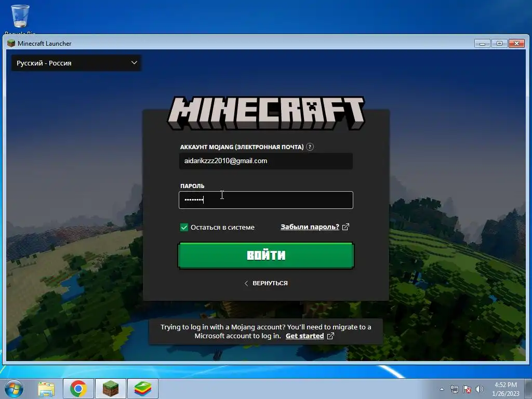Click the Minecraft Launcher title bar icon
532x399 pixels.
coord(11,43)
